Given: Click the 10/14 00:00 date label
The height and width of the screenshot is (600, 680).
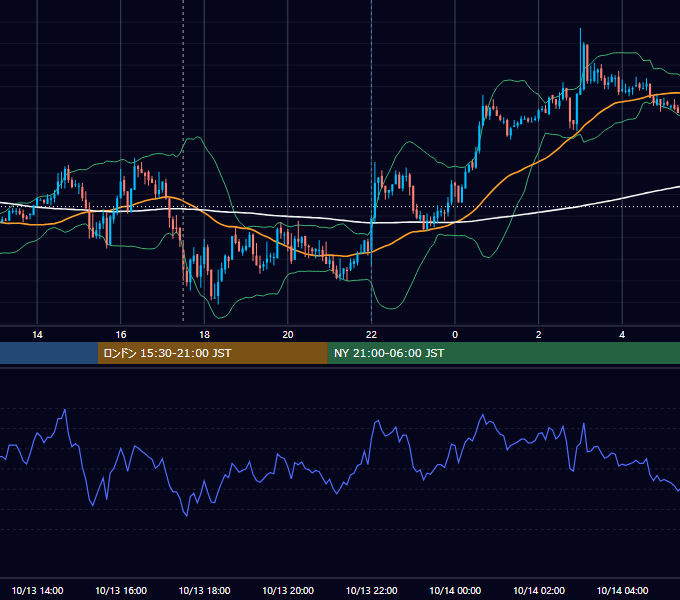Looking at the screenshot, I should [455, 590].
